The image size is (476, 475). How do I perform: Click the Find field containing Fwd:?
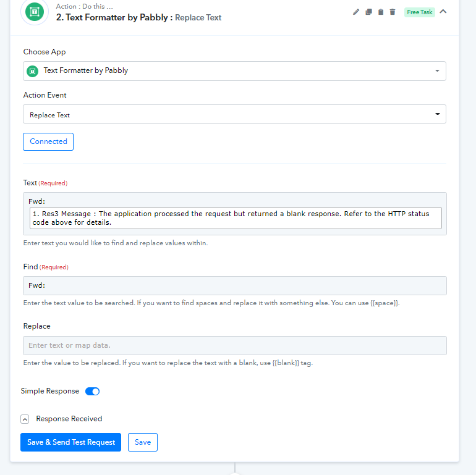tap(235, 286)
